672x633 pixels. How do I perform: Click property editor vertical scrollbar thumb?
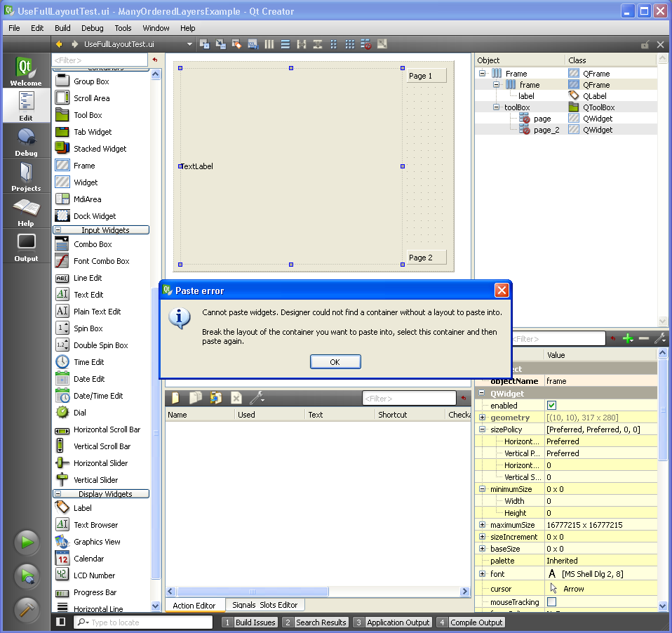coord(663,410)
